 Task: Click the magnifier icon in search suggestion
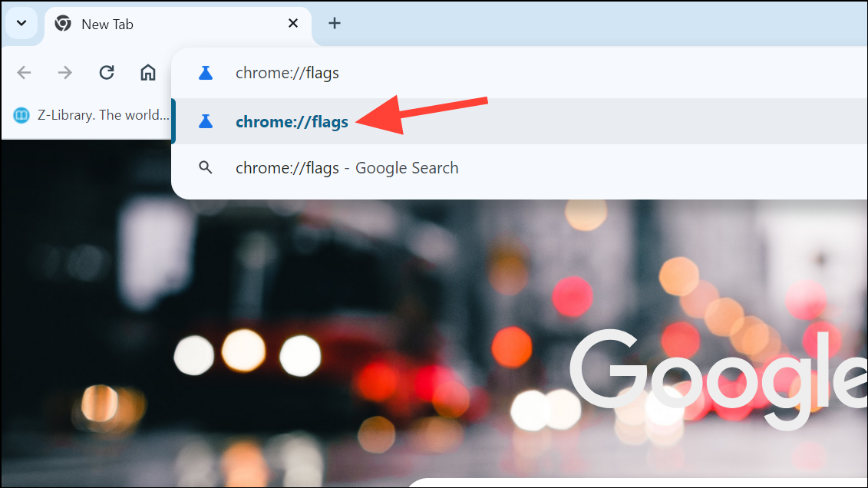pyautogui.click(x=206, y=167)
